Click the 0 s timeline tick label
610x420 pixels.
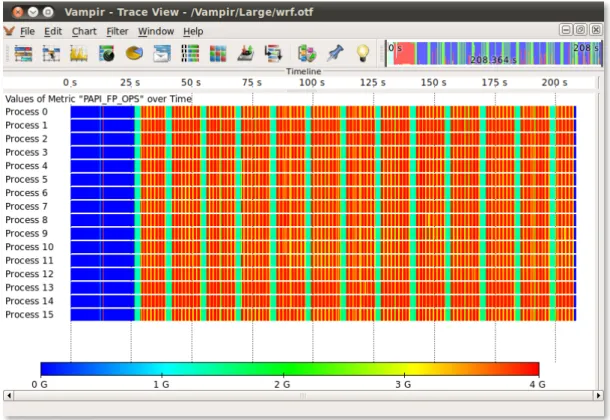(x=70, y=82)
